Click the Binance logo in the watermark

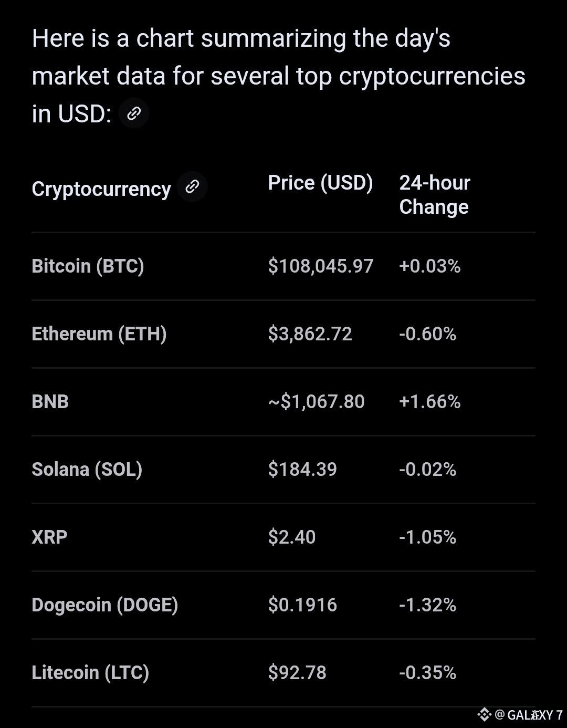pyautogui.click(x=484, y=714)
